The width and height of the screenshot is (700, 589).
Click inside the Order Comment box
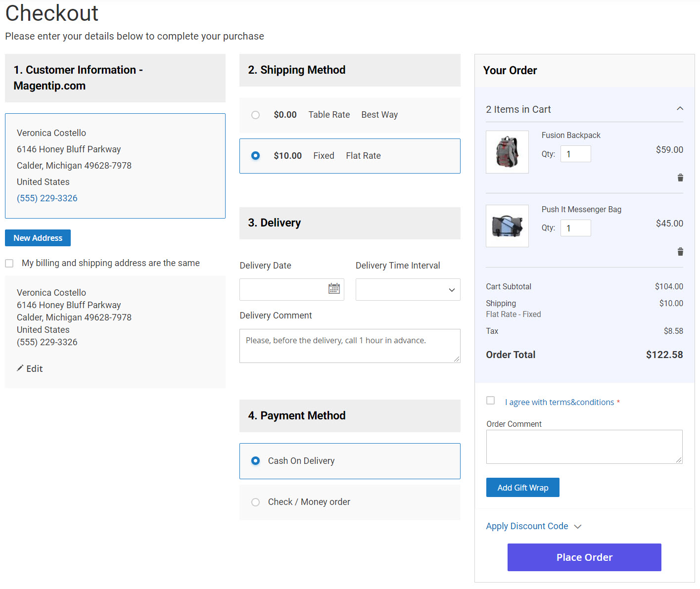(x=584, y=446)
